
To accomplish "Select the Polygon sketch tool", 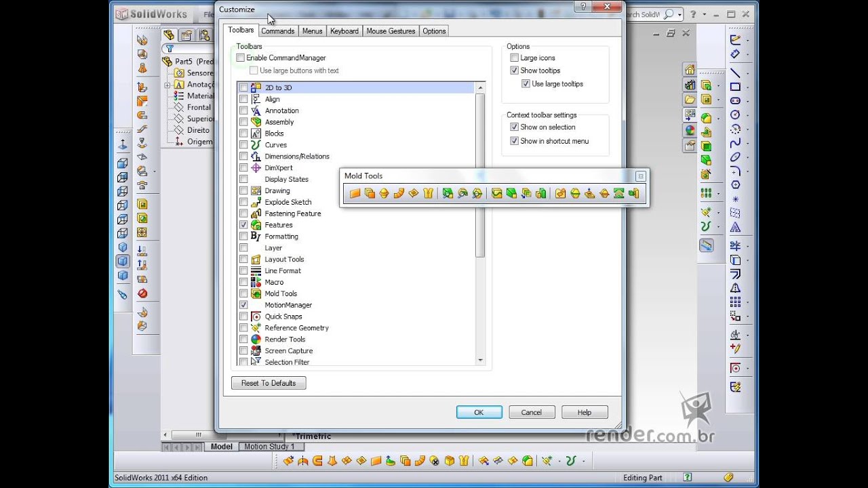I will [735, 185].
